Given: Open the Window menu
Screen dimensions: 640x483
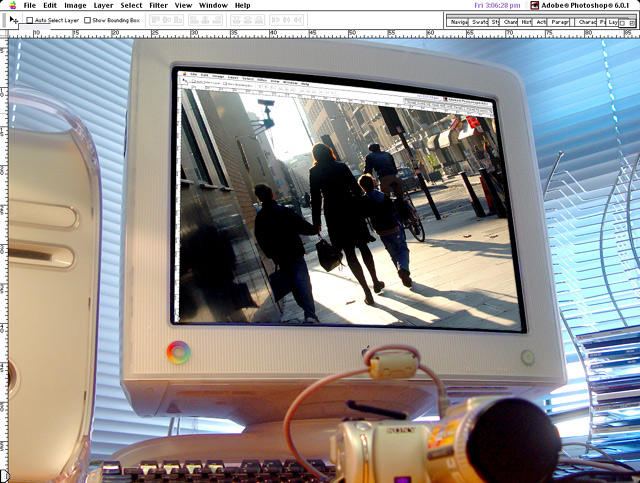Looking at the screenshot, I should (x=212, y=5).
